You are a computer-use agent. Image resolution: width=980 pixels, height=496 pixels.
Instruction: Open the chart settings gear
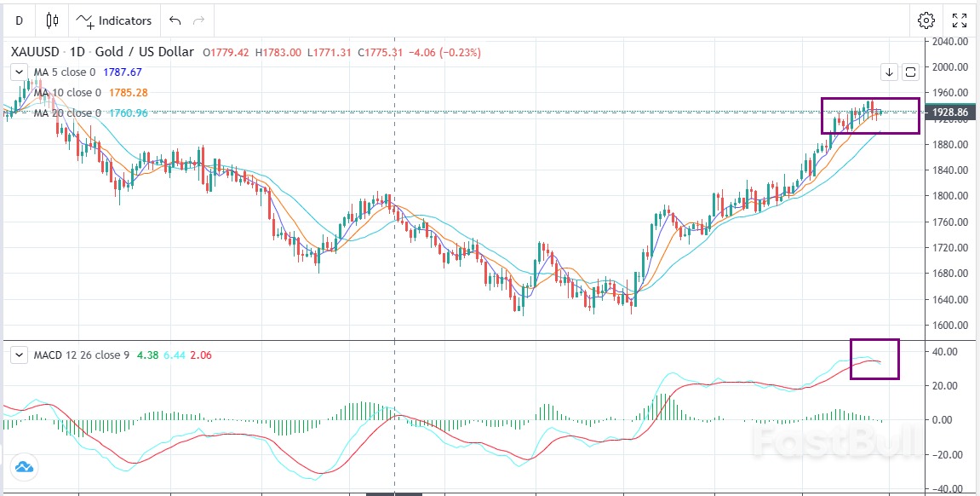[926, 20]
